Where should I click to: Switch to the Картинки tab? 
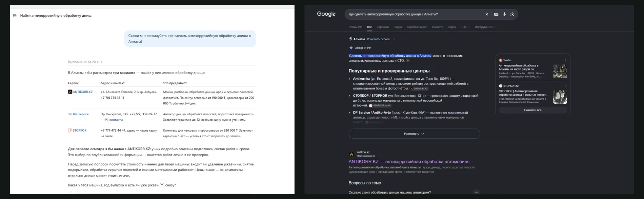pyautogui.click(x=383, y=27)
